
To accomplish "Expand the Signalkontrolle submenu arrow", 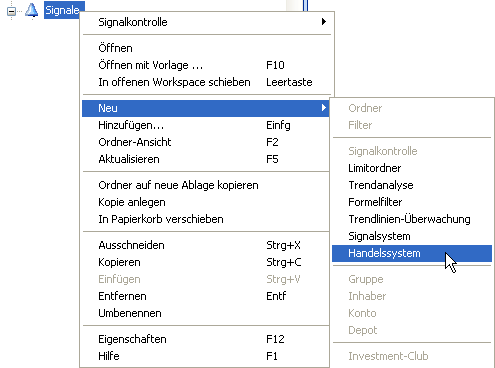I will tap(324, 22).
